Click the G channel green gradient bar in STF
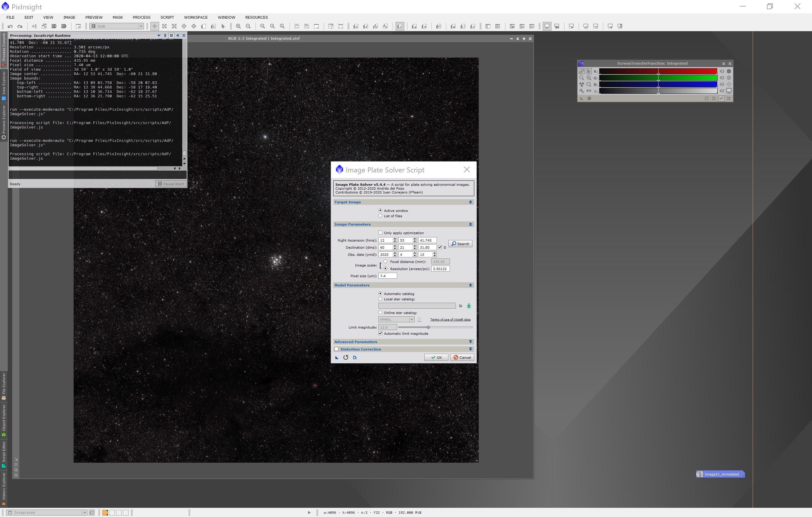The width and height of the screenshot is (812, 517). click(x=658, y=77)
